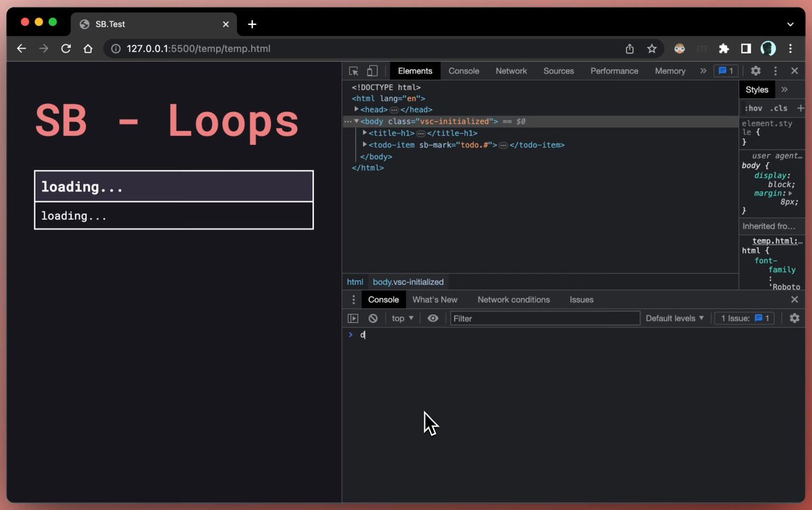Create a live expression with the eye icon
Screen dimensions: 812x510
point(433,318)
